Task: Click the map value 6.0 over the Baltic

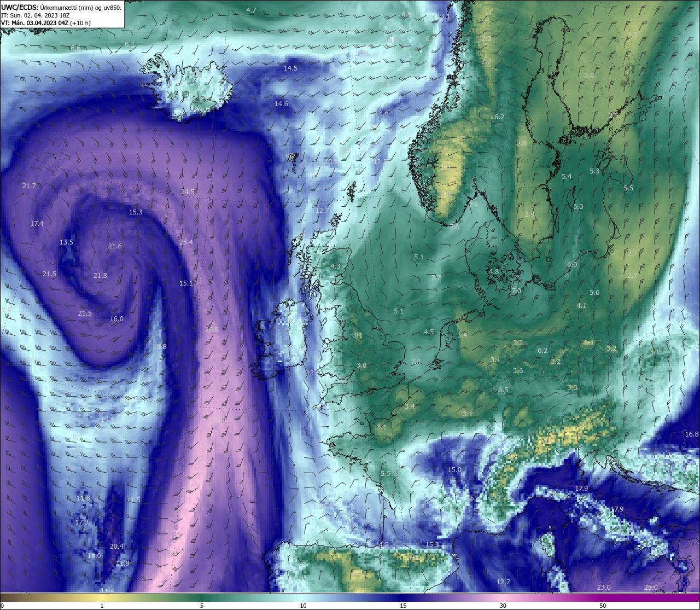Action: (x=578, y=207)
